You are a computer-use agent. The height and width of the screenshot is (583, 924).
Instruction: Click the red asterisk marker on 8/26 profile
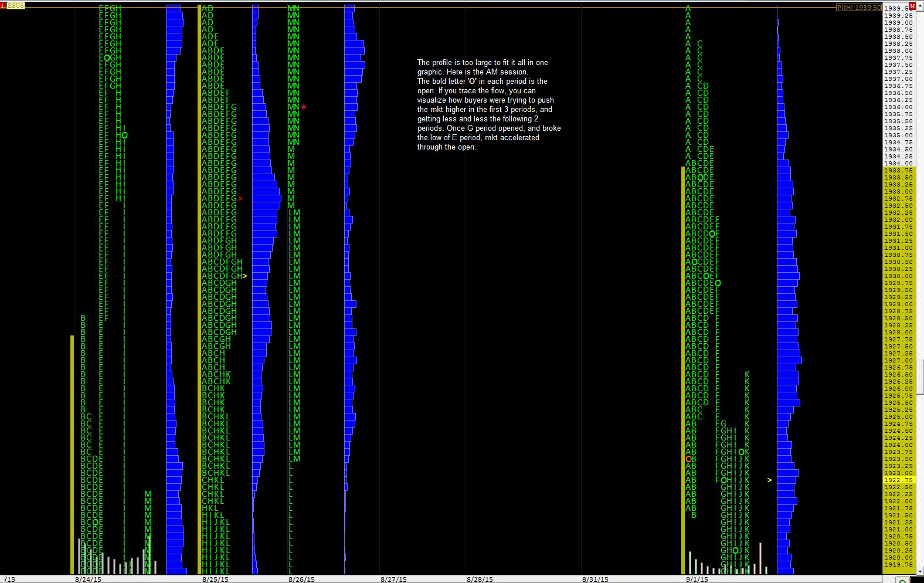coord(304,107)
